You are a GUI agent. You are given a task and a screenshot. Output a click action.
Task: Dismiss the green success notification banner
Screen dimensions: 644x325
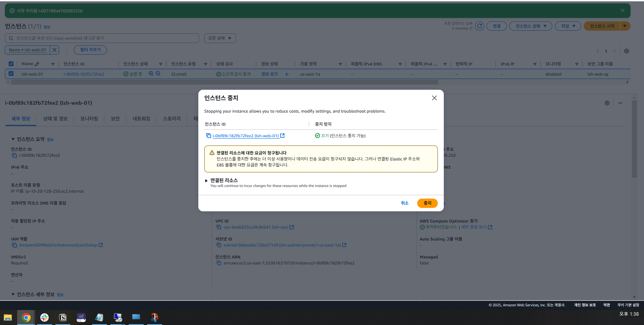point(622,10)
